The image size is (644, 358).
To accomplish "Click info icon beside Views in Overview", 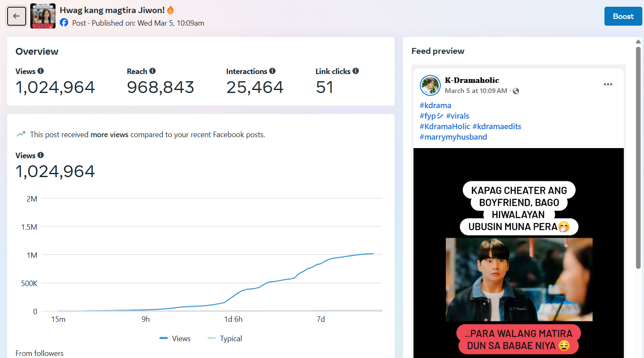I will point(40,71).
